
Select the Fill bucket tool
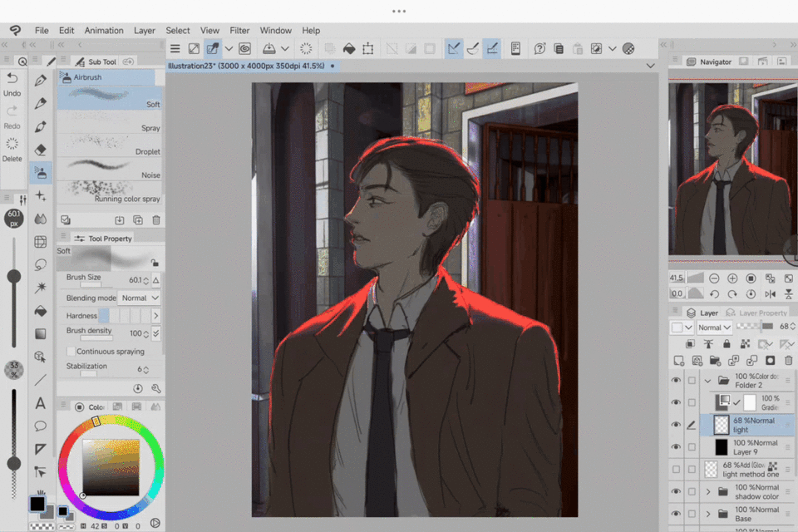40,311
